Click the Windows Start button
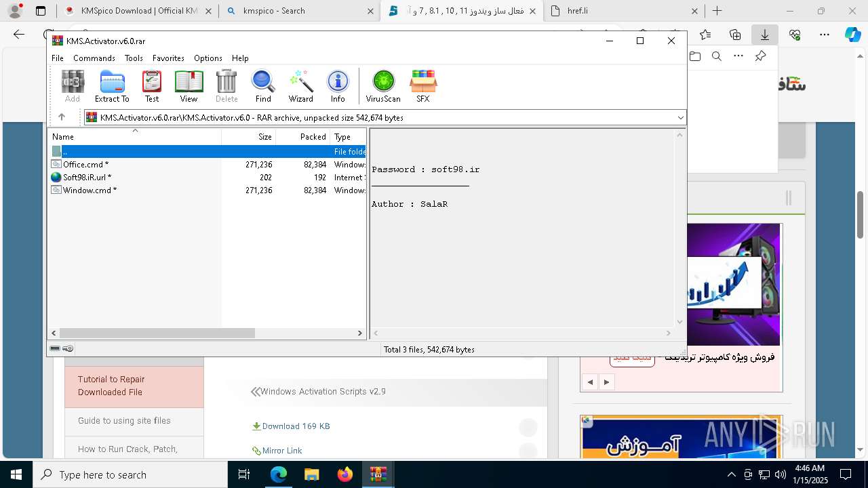The width and height of the screenshot is (868, 488). pyautogui.click(x=16, y=474)
